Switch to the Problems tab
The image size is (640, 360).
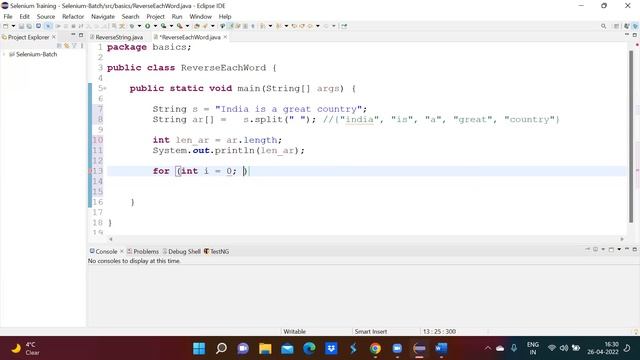[x=142, y=251]
